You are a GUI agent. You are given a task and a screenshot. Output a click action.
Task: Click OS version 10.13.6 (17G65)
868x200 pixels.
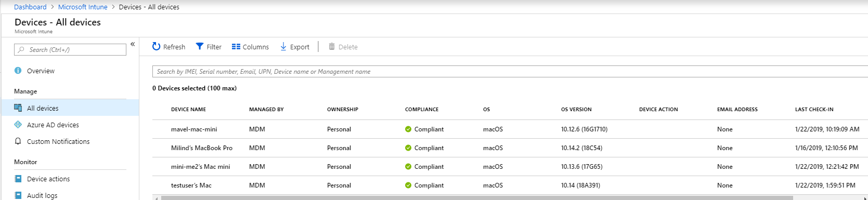pos(581,167)
